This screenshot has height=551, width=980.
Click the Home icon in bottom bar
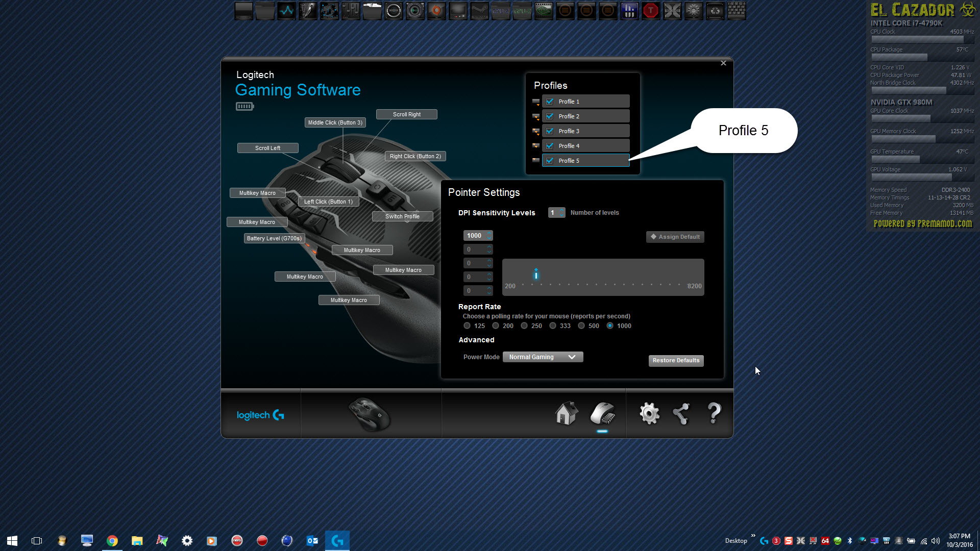point(567,413)
